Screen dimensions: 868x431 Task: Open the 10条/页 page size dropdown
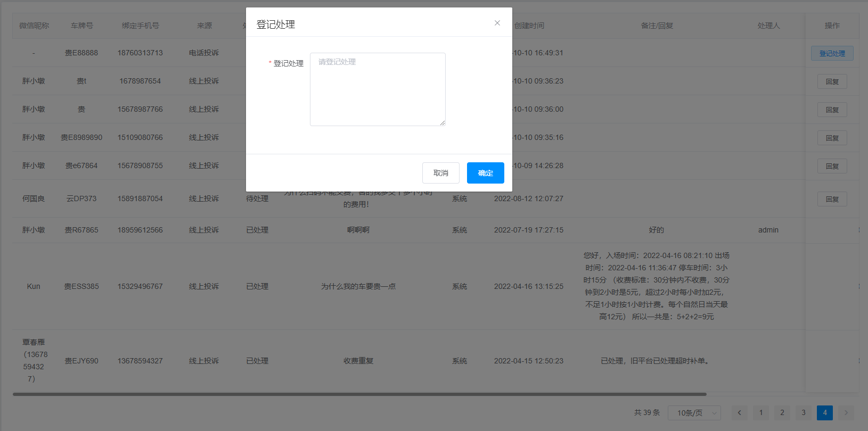[x=694, y=413]
